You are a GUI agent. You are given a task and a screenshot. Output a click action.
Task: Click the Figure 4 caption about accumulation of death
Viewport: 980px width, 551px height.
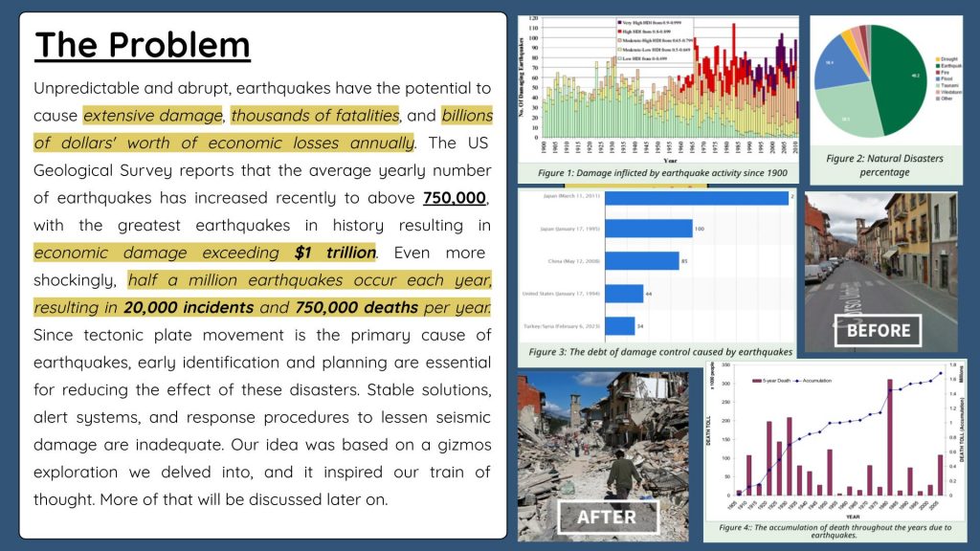tap(835, 531)
